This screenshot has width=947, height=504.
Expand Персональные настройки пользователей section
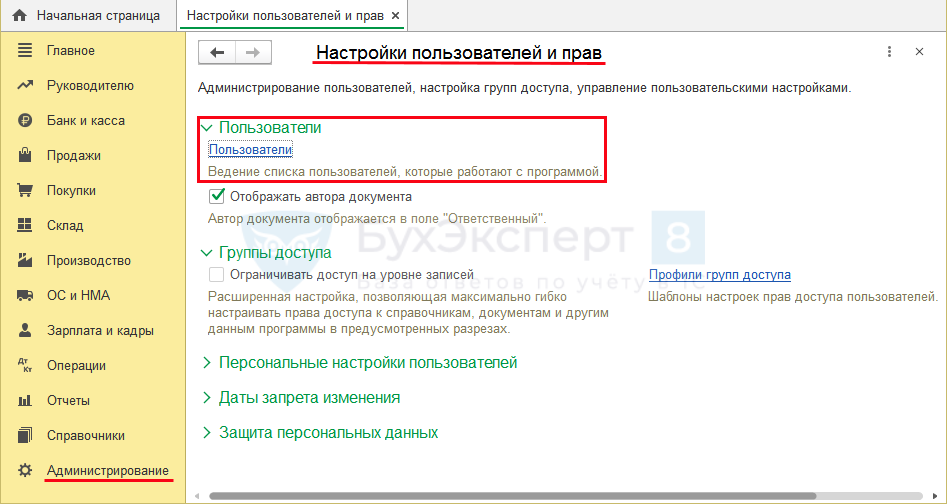[207, 363]
